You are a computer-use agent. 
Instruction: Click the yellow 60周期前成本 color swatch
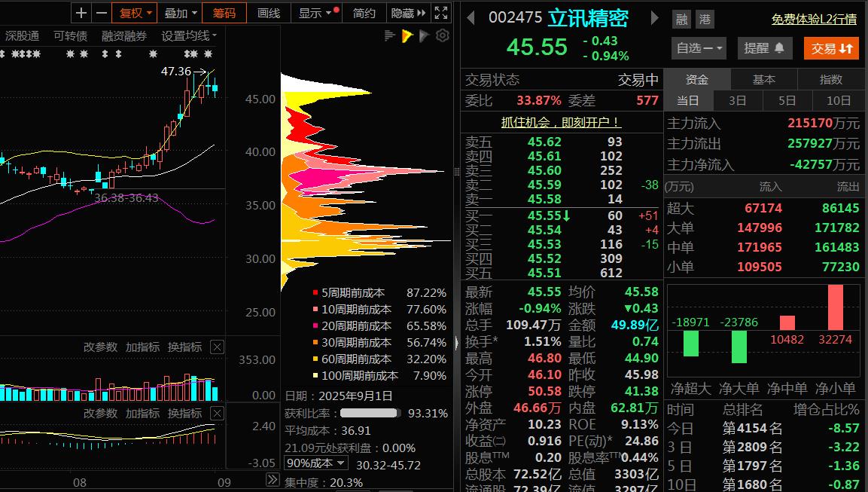[x=315, y=359]
